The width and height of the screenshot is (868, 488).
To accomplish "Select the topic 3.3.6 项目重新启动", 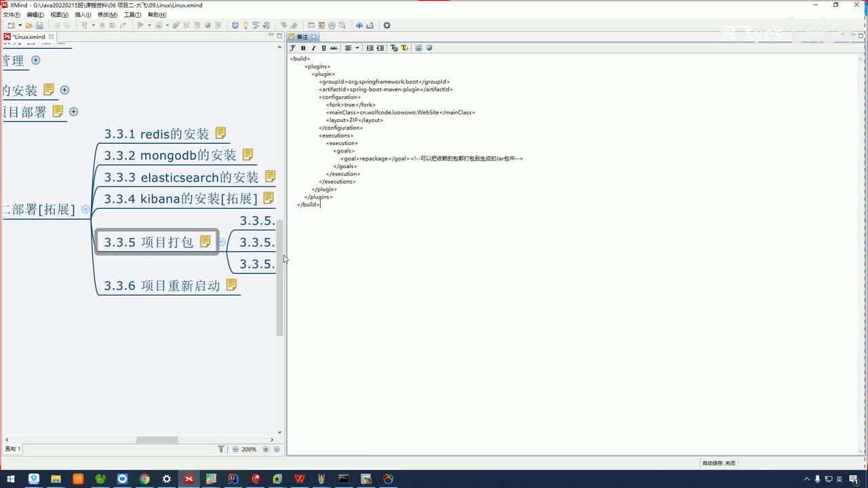I will [162, 285].
